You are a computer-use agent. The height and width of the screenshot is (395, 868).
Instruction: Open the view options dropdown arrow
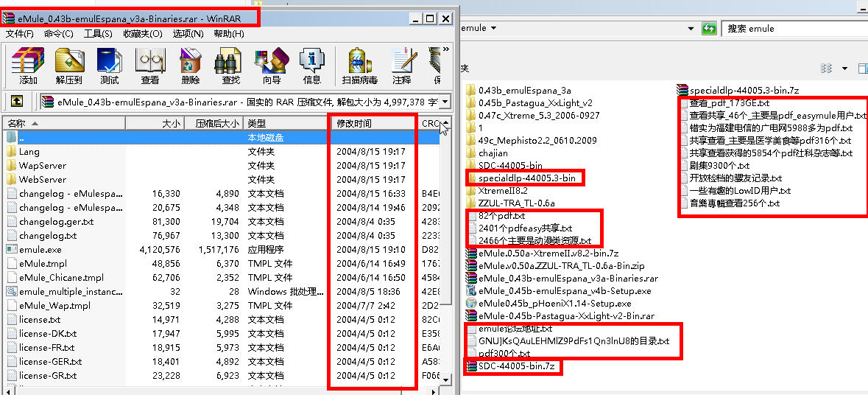(844, 68)
